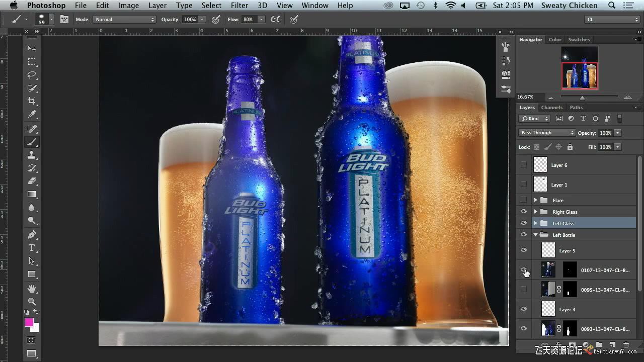644x362 pixels.
Task: Switch to the Channels tab
Action: pyautogui.click(x=552, y=107)
